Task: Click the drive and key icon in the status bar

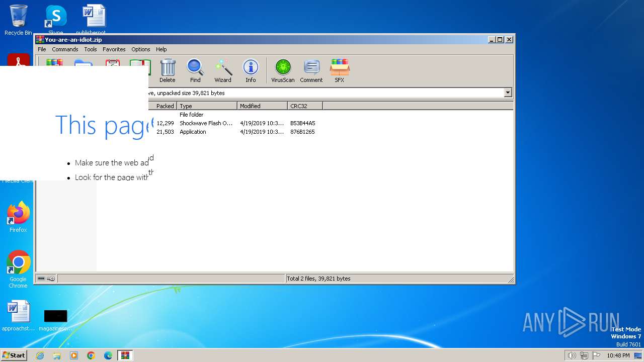Action: click(x=46, y=279)
